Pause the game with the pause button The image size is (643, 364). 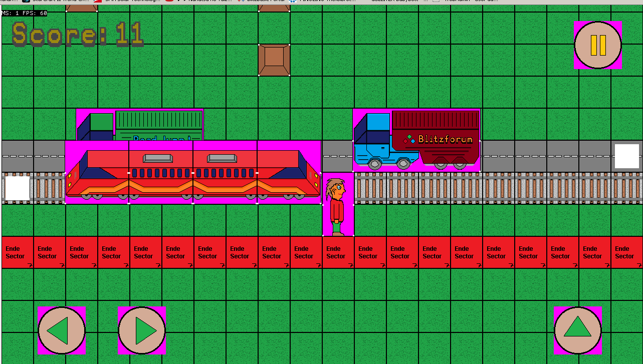[x=598, y=45]
